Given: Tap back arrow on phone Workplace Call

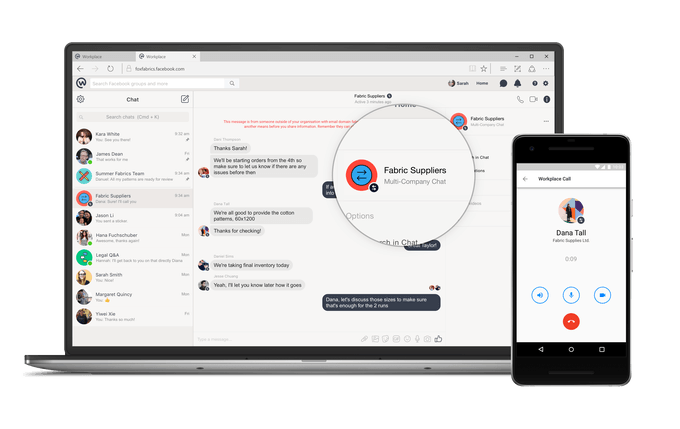Looking at the screenshot, I should click(x=526, y=179).
